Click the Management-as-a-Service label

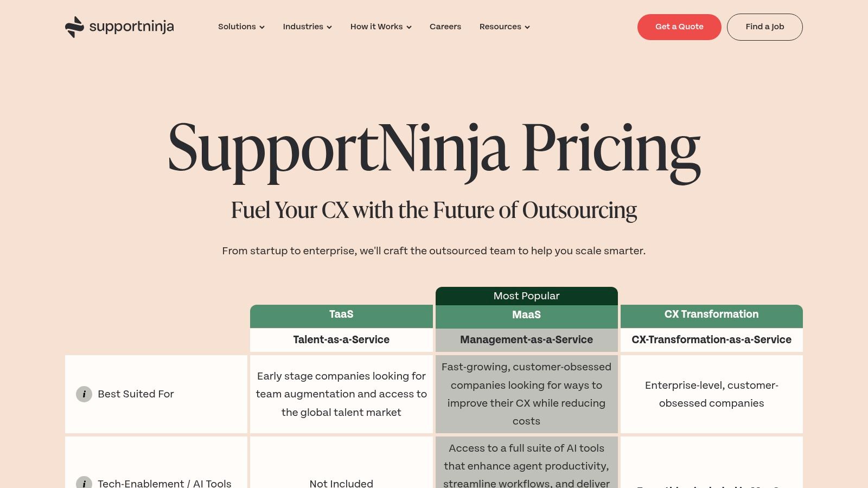[526, 340]
